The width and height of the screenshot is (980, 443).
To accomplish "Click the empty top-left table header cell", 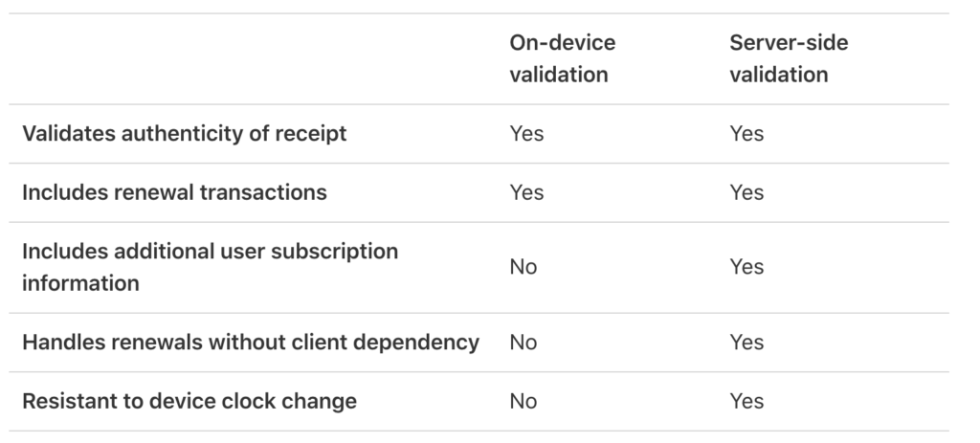I will coord(249,58).
